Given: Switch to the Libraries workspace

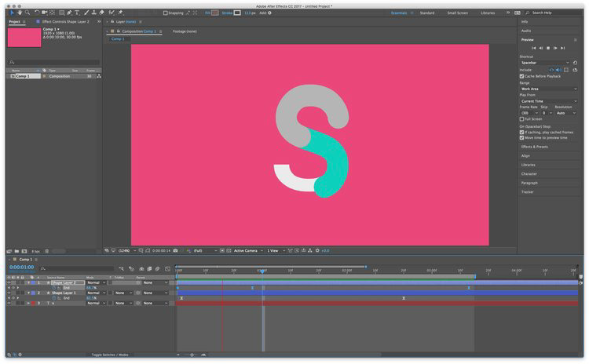Looking at the screenshot, I should (488, 13).
